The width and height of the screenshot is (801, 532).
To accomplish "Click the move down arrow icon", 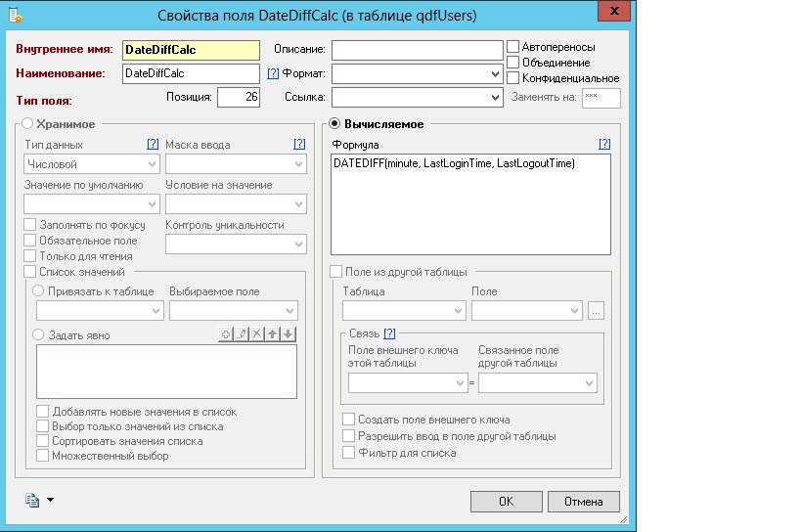I will [289, 334].
